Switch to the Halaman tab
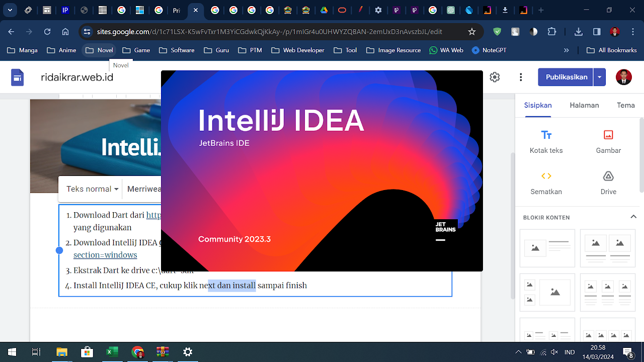This screenshot has height=362, width=644. click(584, 105)
